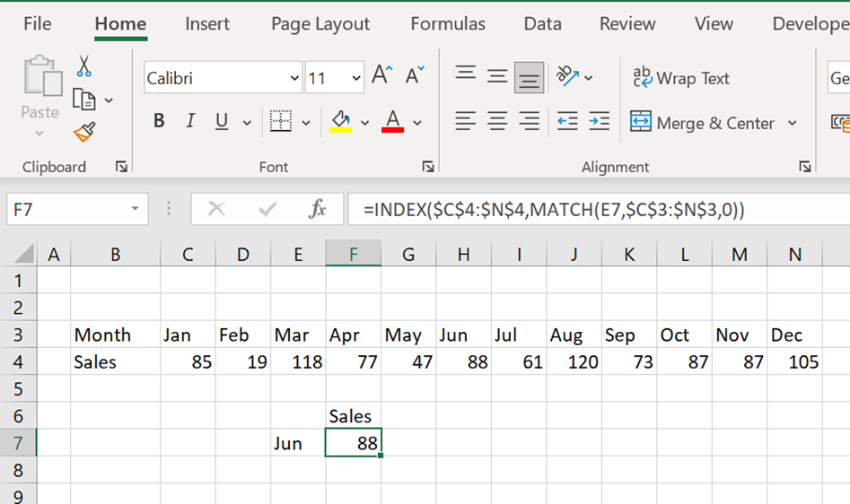Screen dimensions: 850x504
Task: Expand the Paste options arrow
Action: [x=39, y=133]
